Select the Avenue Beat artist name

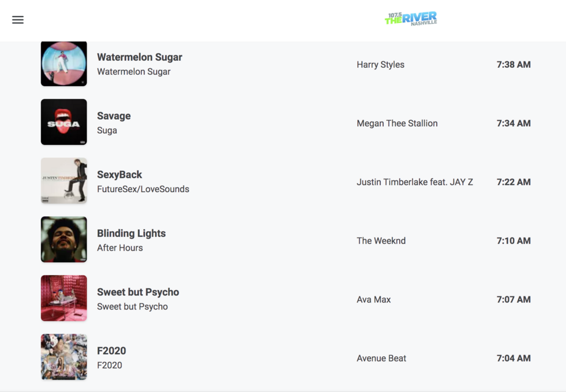click(x=381, y=358)
